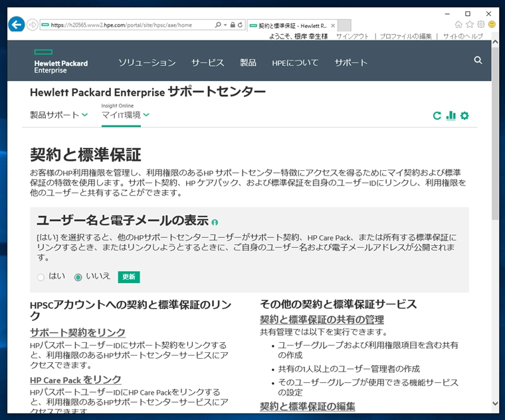Image resolution: width=505 pixels, height=420 pixels.
Task: Click the サインアウト link
Action: point(352,36)
